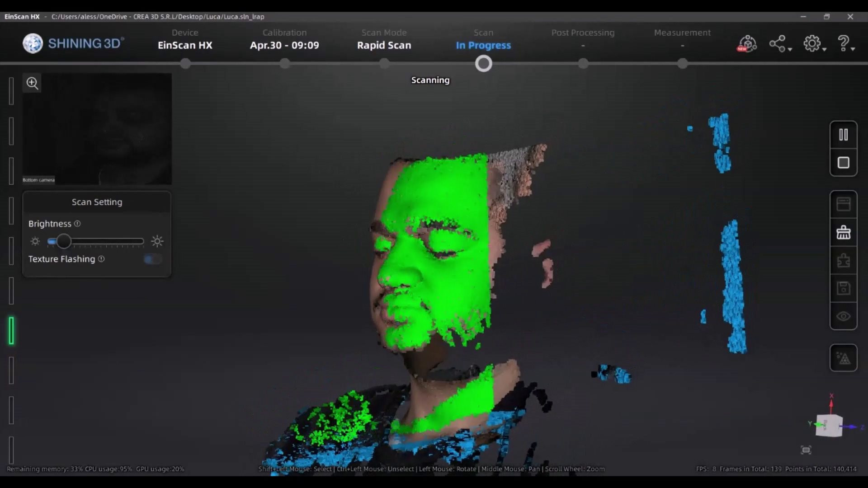Click the point cloud mesh icon

coord(843,358)
